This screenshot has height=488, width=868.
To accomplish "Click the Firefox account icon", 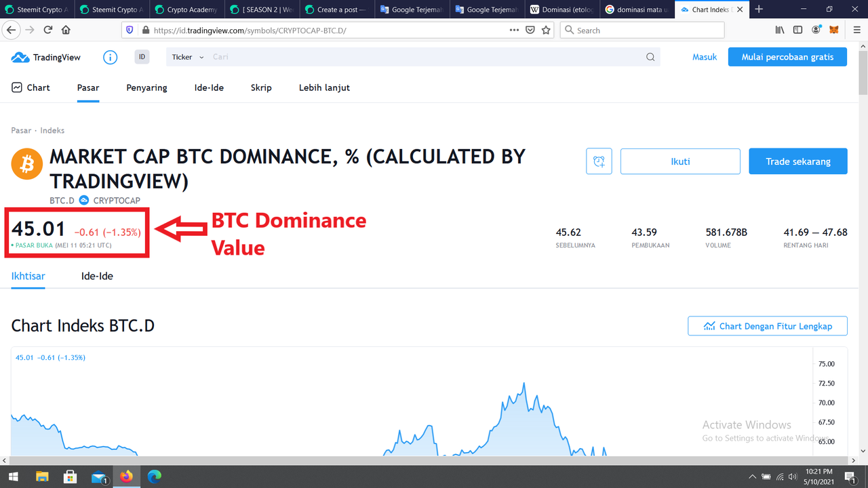I will pyautogui.click(x=816, y=30).
